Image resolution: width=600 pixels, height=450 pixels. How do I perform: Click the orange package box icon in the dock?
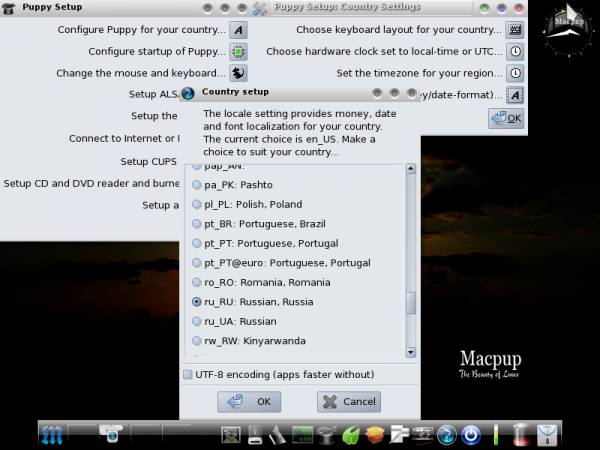(x=375, y=435)
